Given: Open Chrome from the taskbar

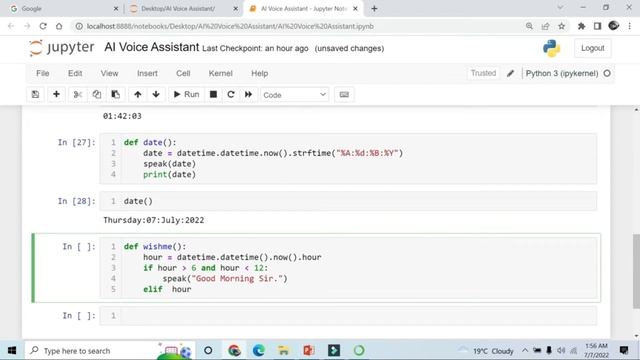Looking at the screenshot, I should click(x=234, y=351).
